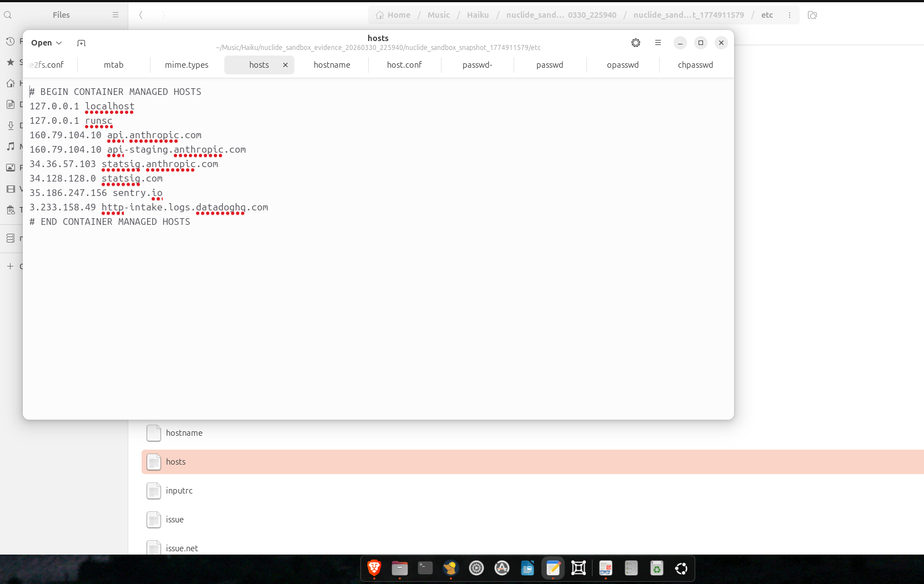Select the inputrc file in list
The image size is (924, 584).
(179, 491)
